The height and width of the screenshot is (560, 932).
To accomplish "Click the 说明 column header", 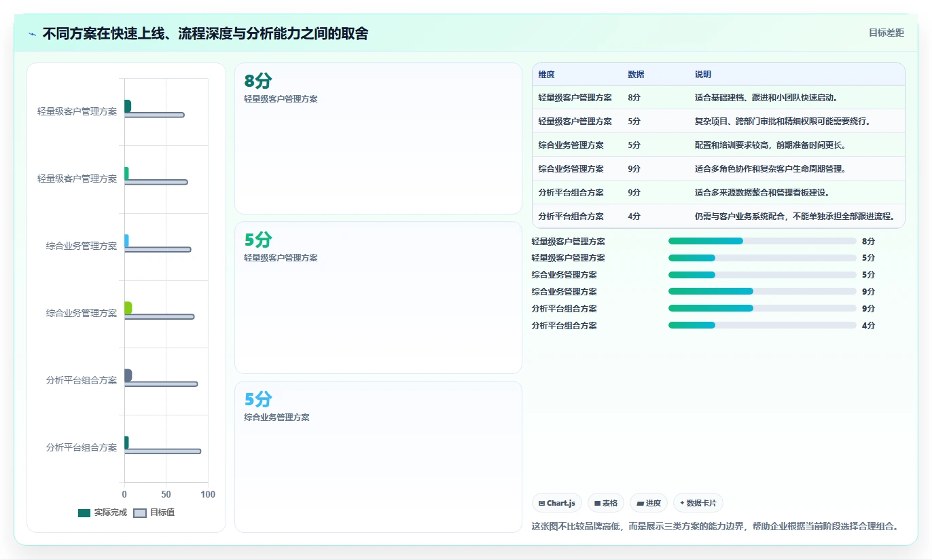I will (x=702, y=75).
